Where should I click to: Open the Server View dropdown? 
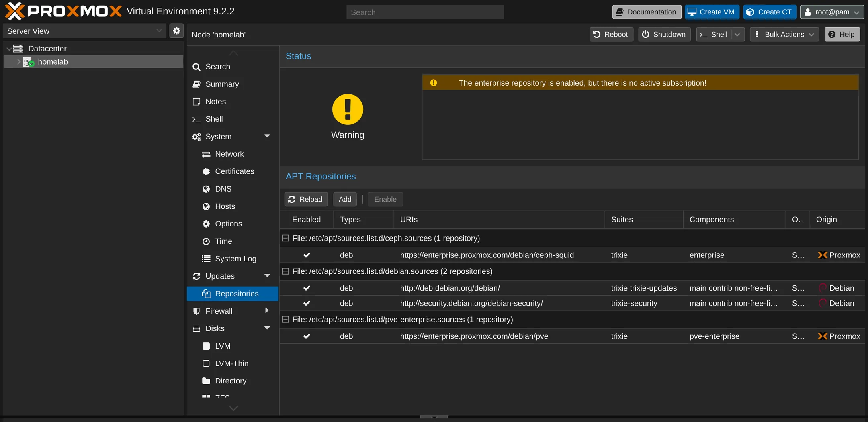coord(159,31)
